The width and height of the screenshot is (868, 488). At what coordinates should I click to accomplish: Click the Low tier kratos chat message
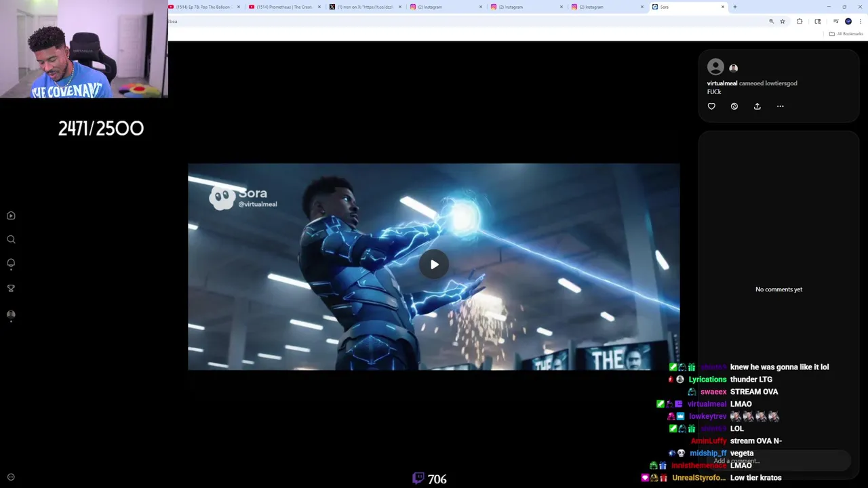pos(755,478)
